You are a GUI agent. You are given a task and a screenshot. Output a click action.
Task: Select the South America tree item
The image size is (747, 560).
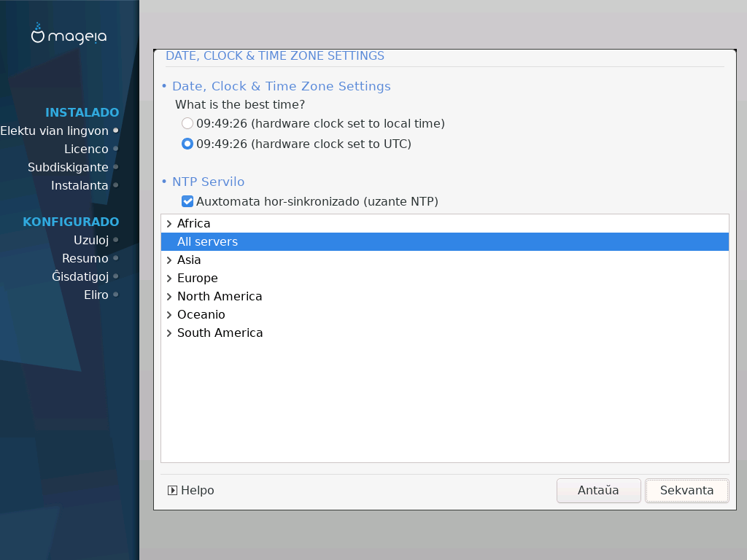coord(220,333)
